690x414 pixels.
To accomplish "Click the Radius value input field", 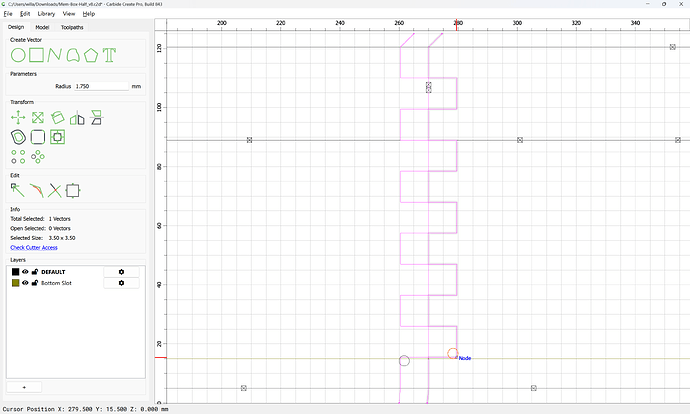I will click(x=102, y=86).
